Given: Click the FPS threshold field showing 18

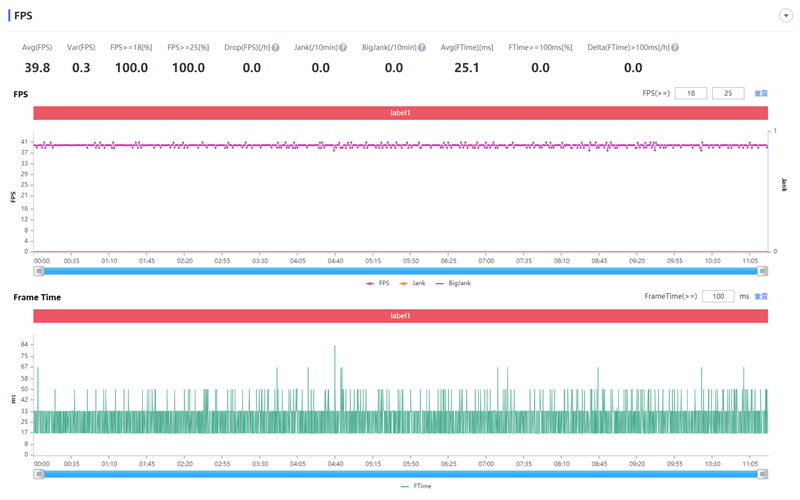Looking at the screenshot, I should (x=691, y=93).
